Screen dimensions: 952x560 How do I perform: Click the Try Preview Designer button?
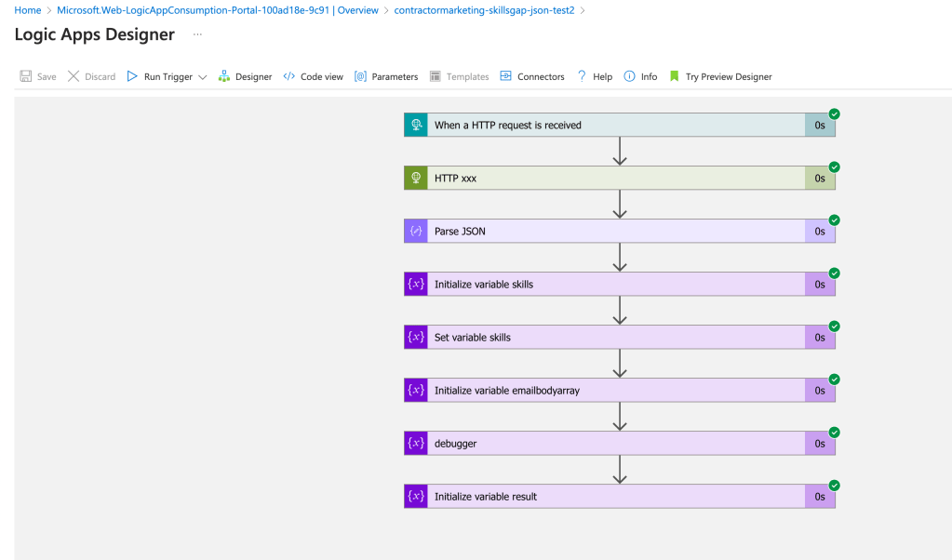point(720,76)
